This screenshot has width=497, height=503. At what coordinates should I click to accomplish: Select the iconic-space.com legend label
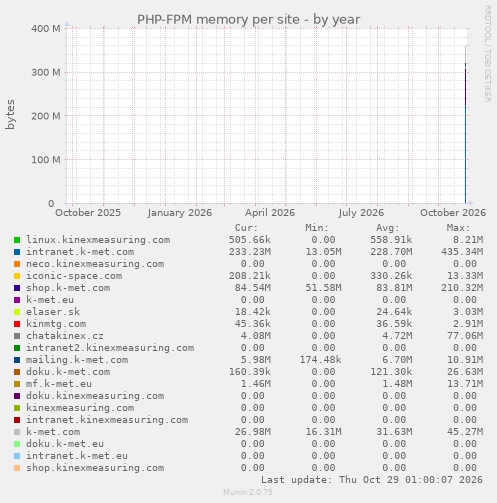pos(74,276)
